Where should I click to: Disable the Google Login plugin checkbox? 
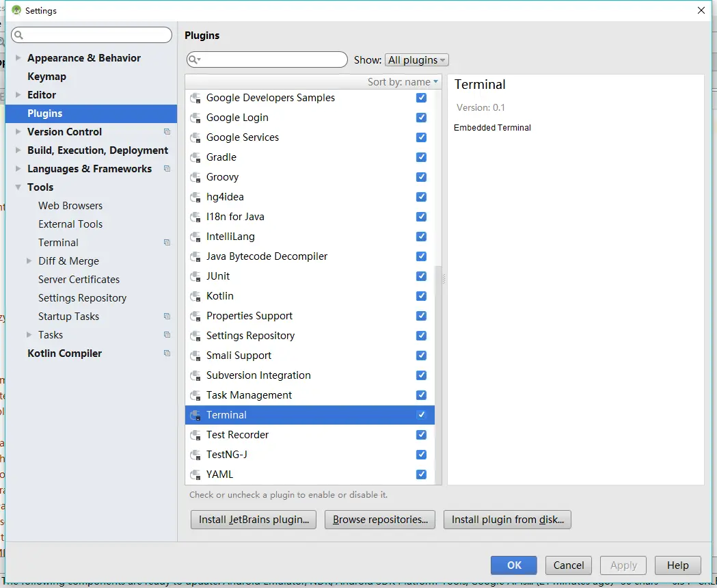[421, 118]
